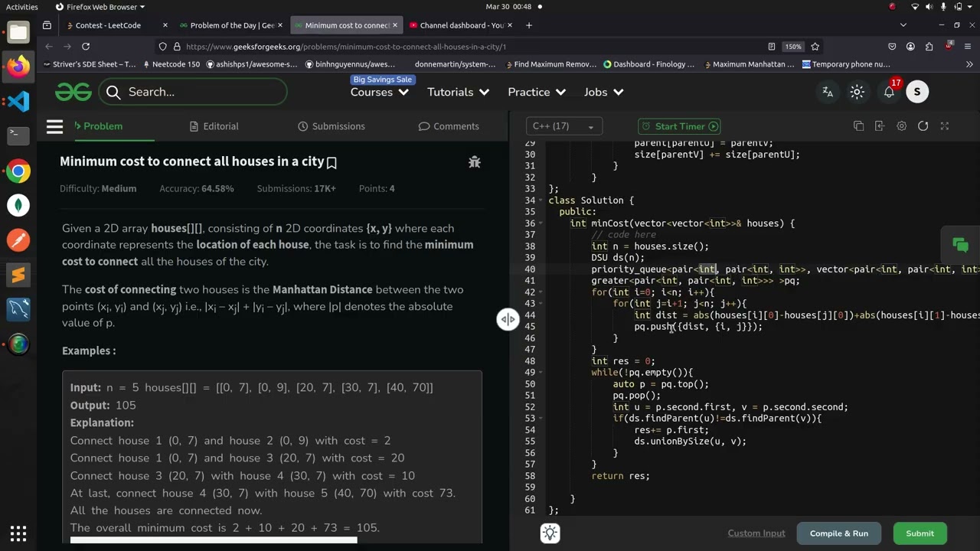The height and width of the screenshot is (551, 980).
Task: Expand code editor to fullscreen
Action: [x=945, y=126]
